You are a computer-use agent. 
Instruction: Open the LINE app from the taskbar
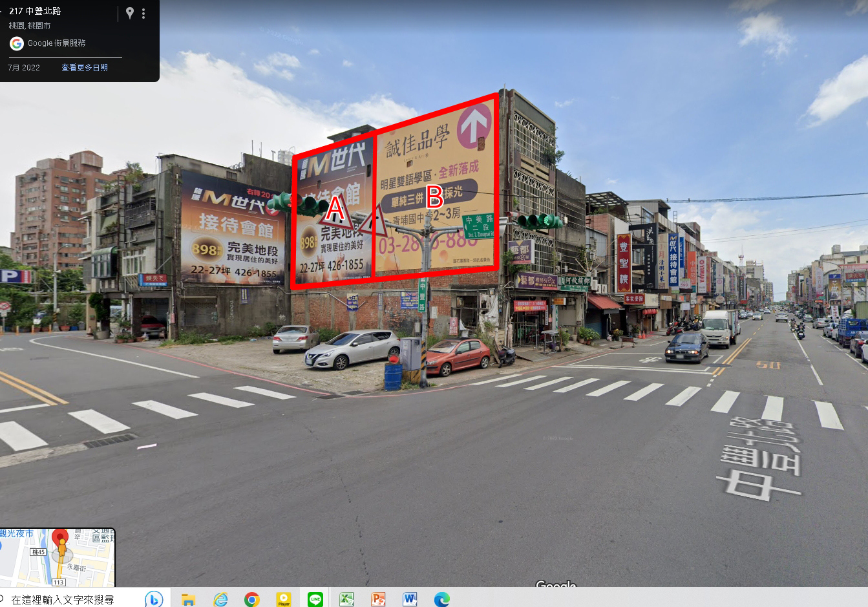tap(315, 599)
